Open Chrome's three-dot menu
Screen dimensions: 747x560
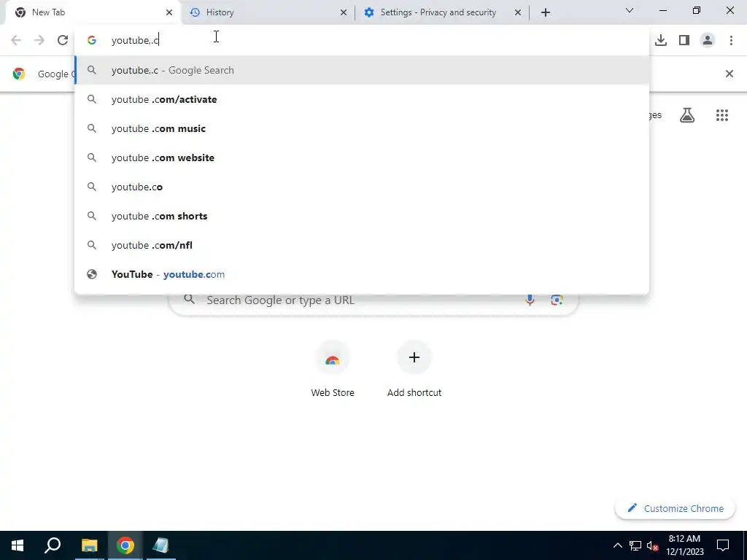point(731,41)
